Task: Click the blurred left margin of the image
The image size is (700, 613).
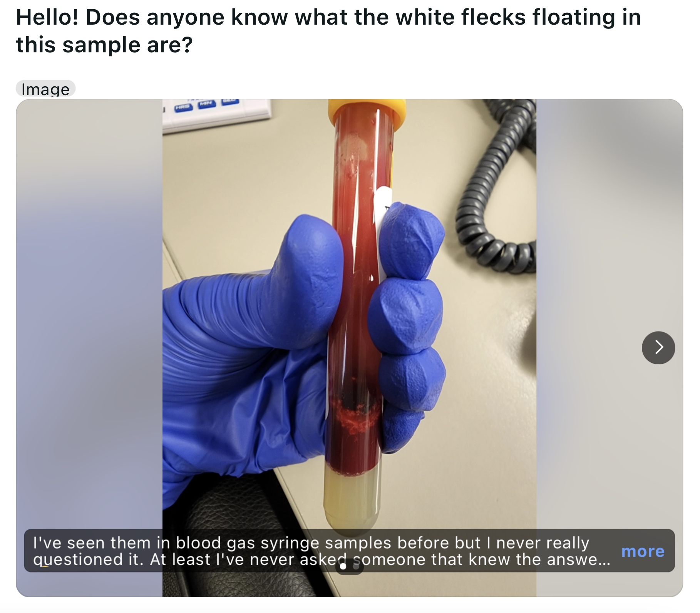Action: point(89,308)
